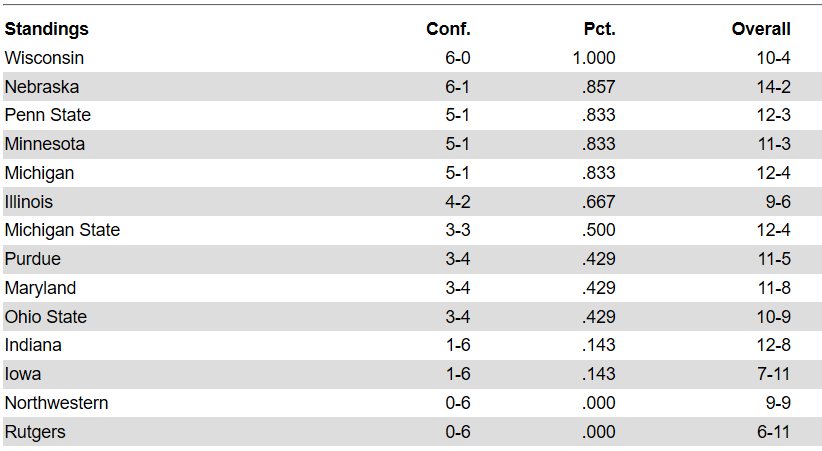Click the Ohio State row label

coord(46,316)
